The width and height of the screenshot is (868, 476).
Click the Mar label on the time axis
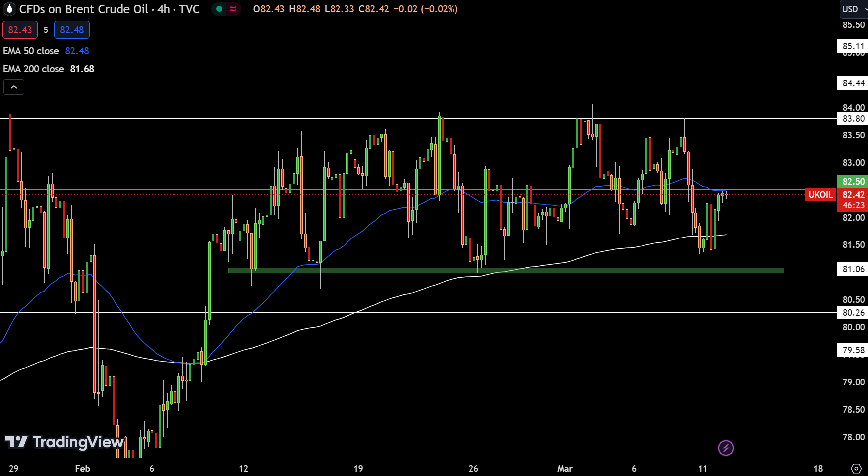coord(565,469)
